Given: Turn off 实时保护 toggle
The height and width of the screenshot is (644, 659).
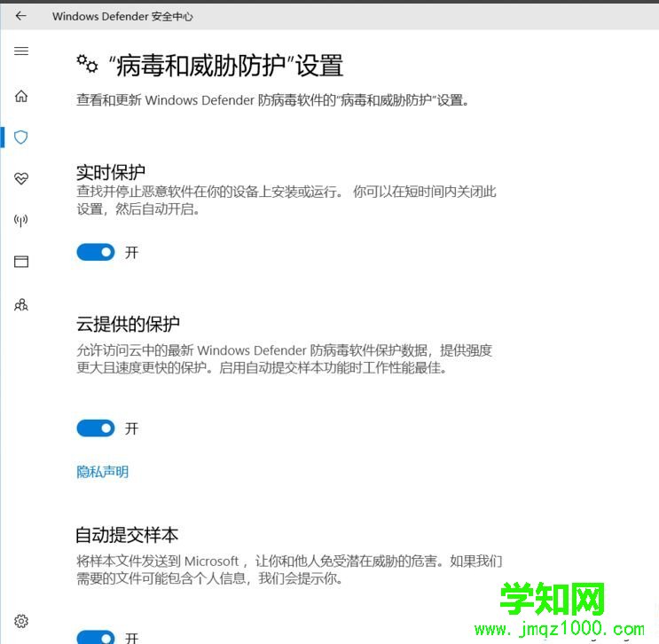Looking at the screenshot, I should (x=96, y=252).
